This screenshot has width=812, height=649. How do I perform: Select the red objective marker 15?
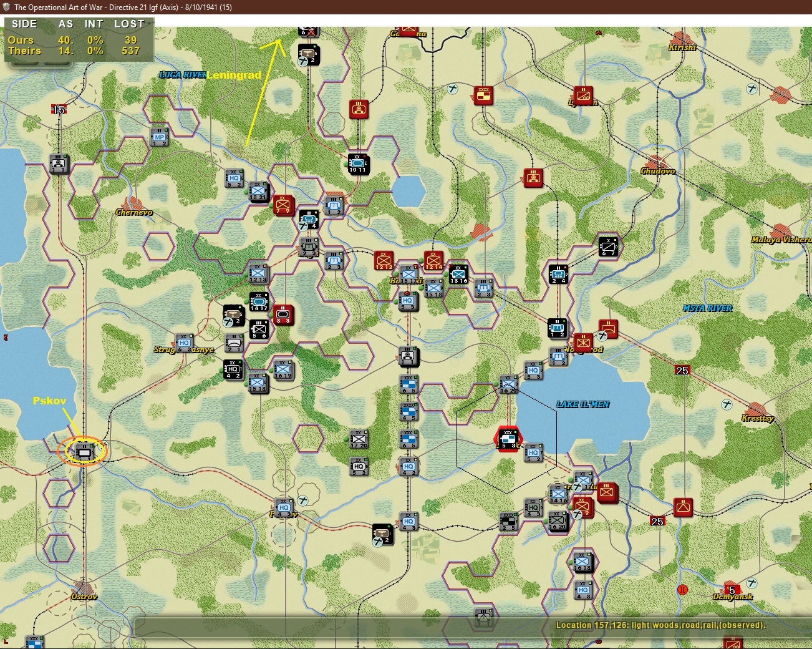pos(59,110)
